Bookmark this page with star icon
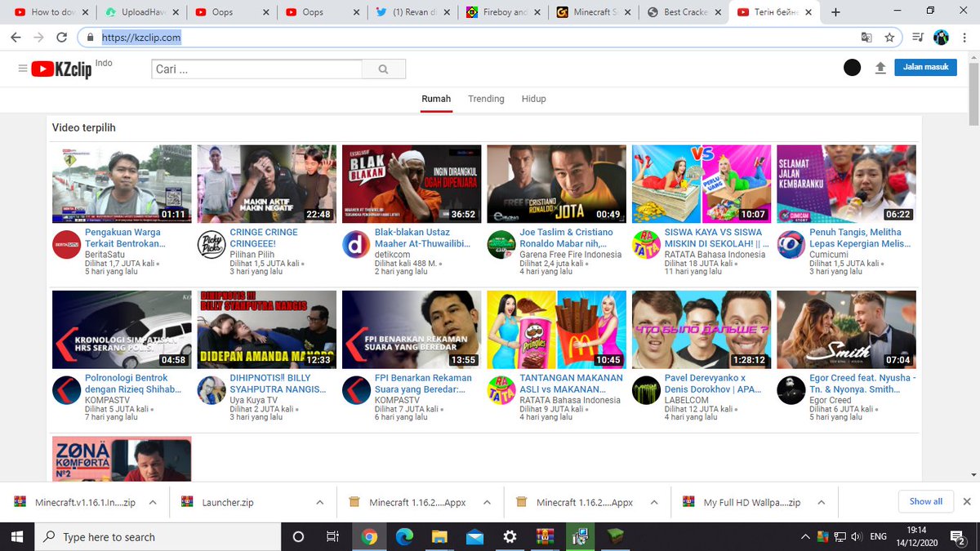The image size is (980, 551). click(889, 38)
